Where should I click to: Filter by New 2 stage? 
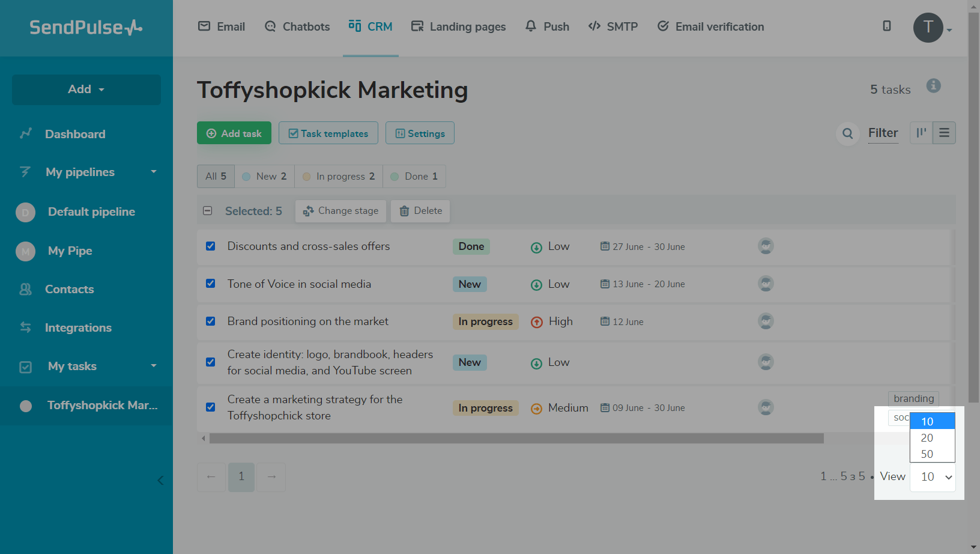point(264,176)
